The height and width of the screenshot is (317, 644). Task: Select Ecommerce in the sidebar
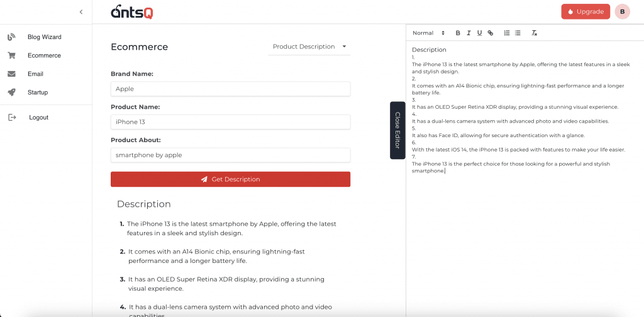(45, 55)
